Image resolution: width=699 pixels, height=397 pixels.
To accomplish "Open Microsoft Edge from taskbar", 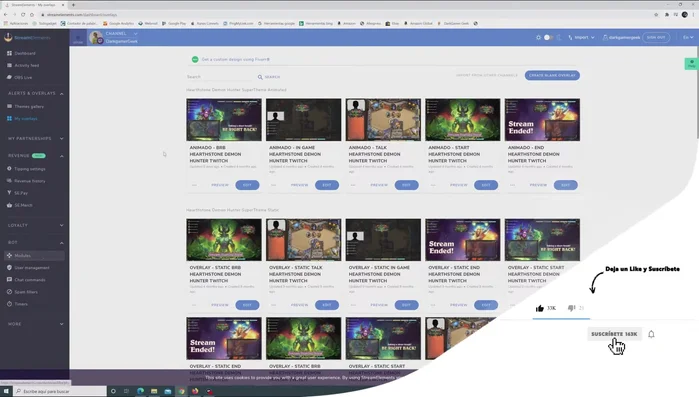I will click(140, 391).
